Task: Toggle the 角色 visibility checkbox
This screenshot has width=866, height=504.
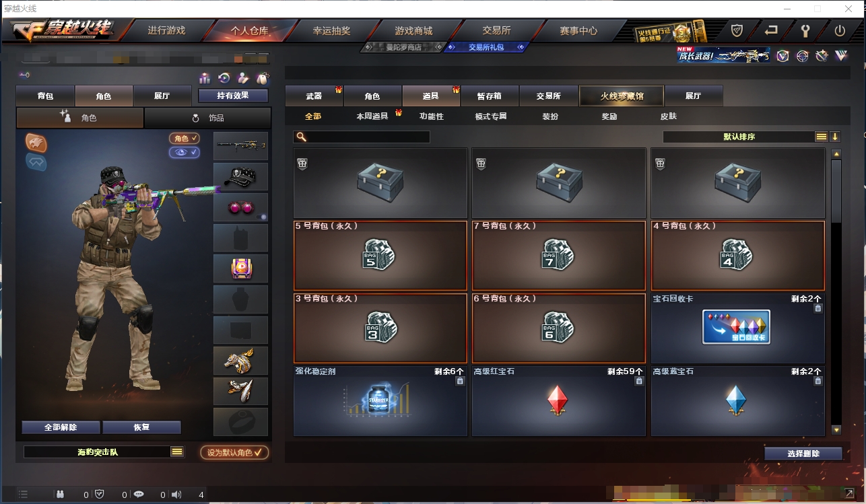Action: tap(185, 138)
